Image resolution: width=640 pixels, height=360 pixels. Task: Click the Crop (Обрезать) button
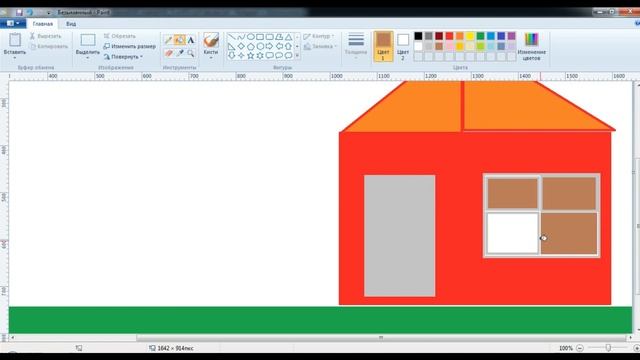[x=120, y=36]
